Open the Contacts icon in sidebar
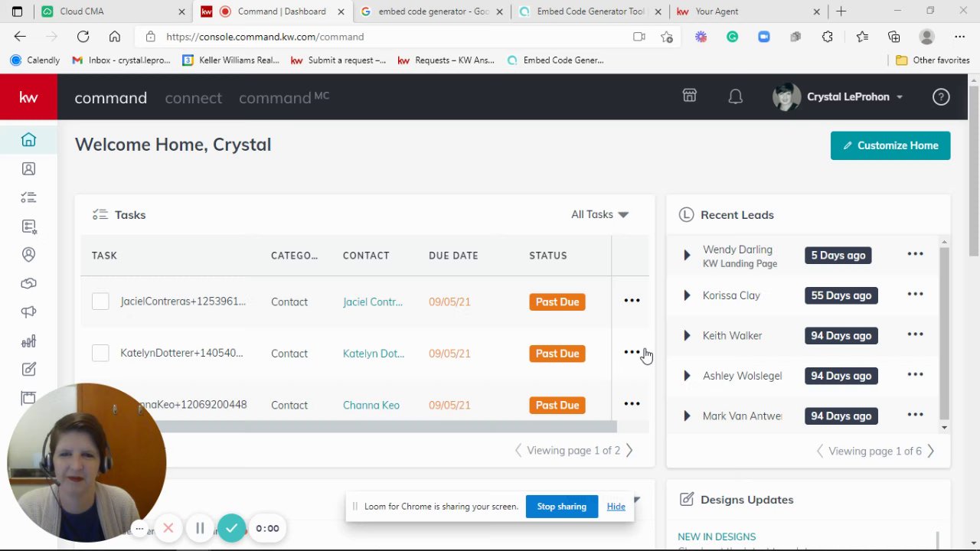The image size is (980, 551). pyautogui.click(x=28, y=168)
